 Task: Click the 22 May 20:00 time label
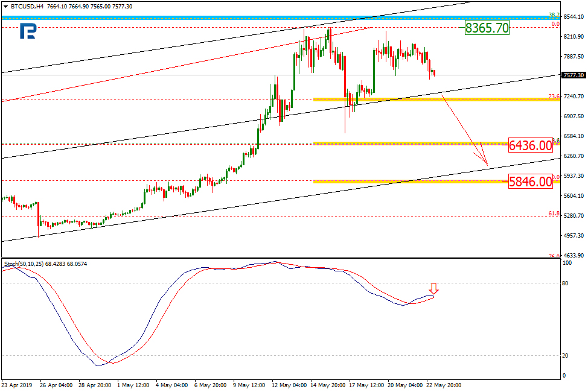point(445,384)
